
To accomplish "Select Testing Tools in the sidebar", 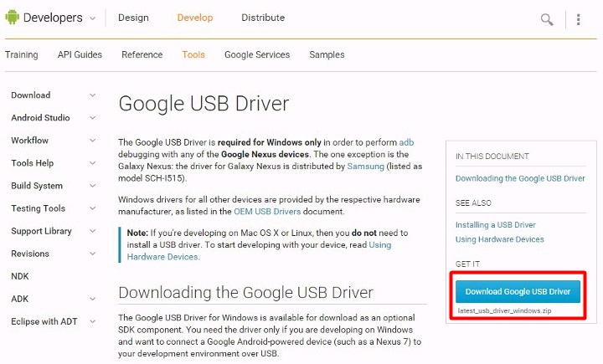I will click(x=38, y=208).
